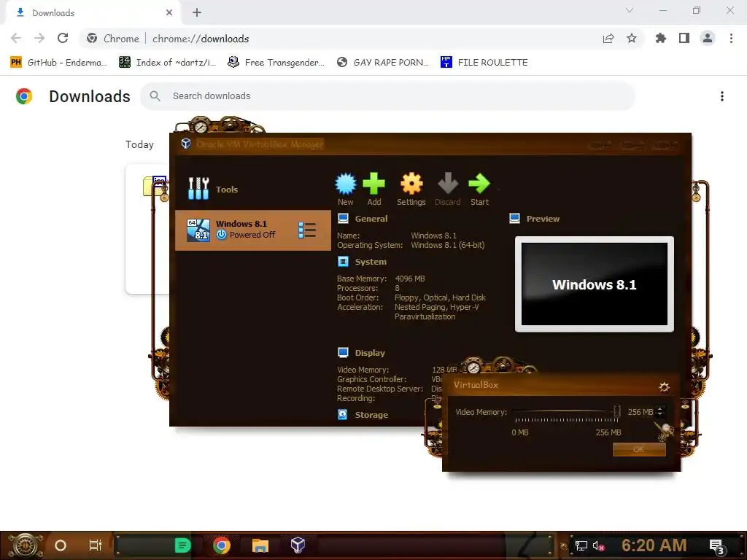Click the Windows 8.1 (64-bit) OS value
747x560 pixels.
(x=447, y=245)
